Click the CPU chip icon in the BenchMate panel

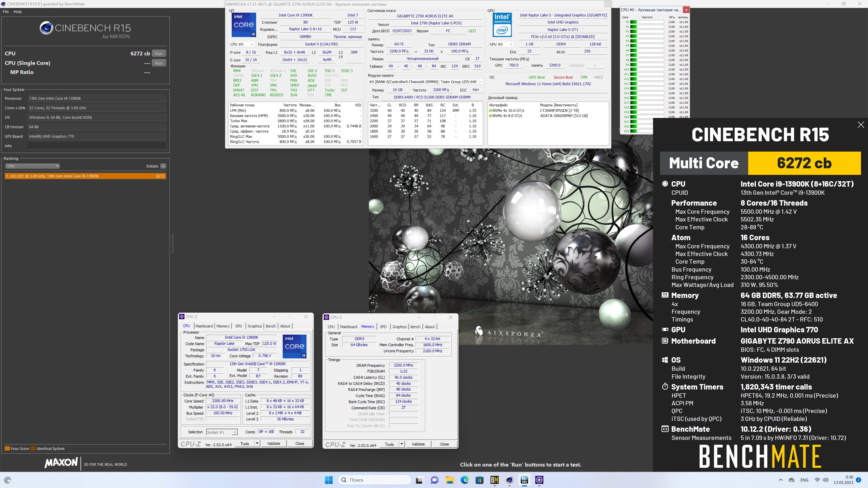click(x=665, y=184)
